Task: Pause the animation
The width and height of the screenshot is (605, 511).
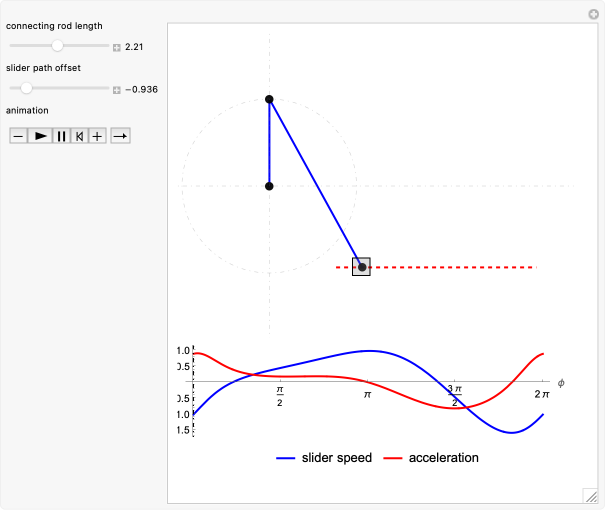Action: [61, 136]
